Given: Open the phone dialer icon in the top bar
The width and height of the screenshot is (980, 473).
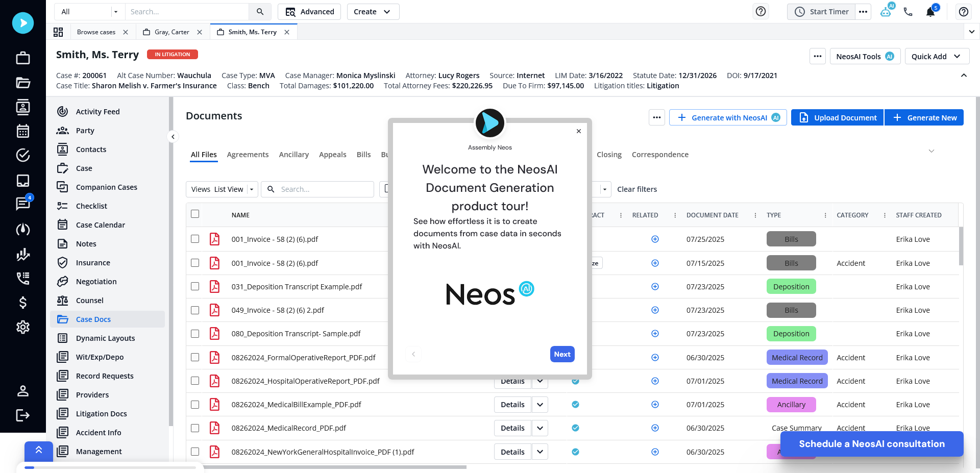Looking at the screenshot, I should [x=908, y=11].
